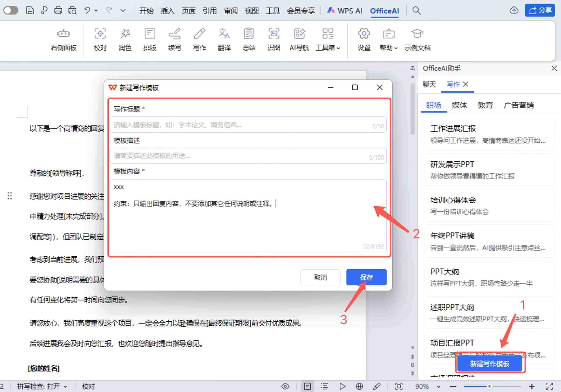The height and width of the screenshot is (392, 561).
Task: Click the zoom slider handle in status bar
Action: [489, 386]
